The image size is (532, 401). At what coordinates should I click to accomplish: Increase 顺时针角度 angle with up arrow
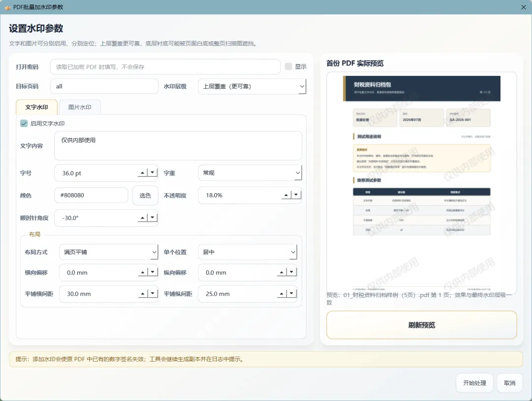[142, 217]
